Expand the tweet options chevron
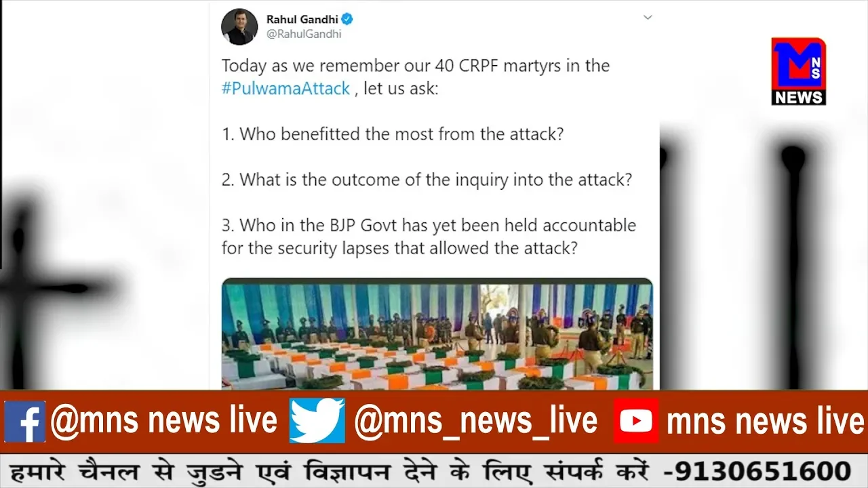Image resolution: width=868 pixels, height=488 pixels. tap(648, 17)
